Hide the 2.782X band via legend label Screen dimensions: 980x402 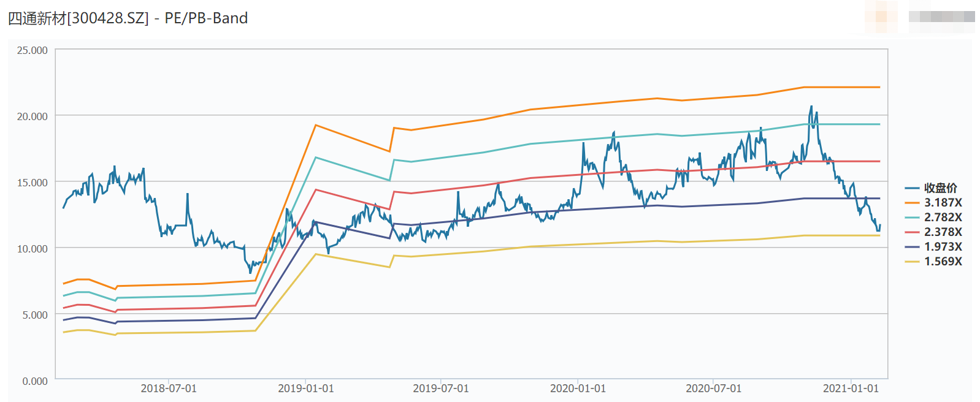(x=943, y=218)
